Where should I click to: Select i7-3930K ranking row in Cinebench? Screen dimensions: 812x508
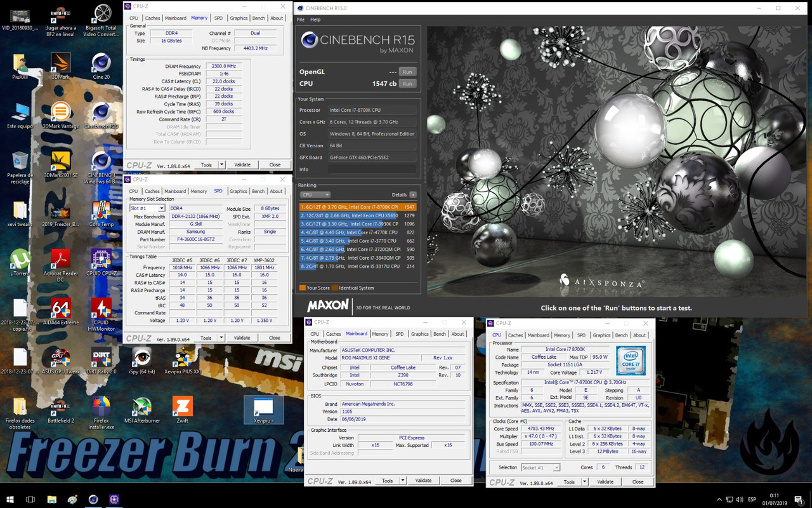click(358, 224)
